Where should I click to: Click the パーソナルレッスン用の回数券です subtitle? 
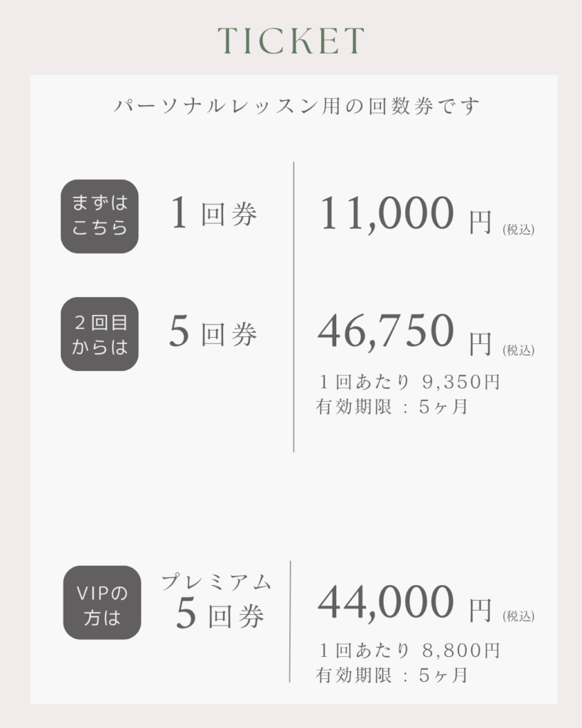[297, 106]
